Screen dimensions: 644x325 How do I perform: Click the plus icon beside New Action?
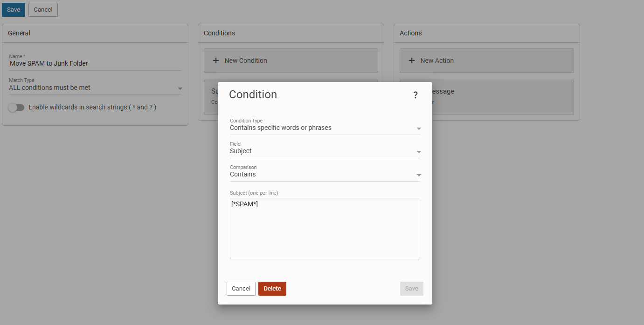pyautogui.click(x=412, y=61)
